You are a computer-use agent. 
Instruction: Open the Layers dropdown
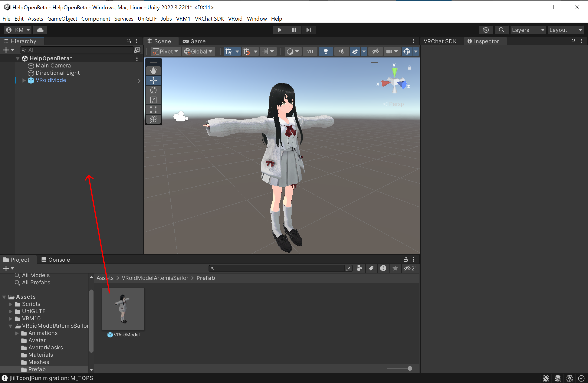pyautogui.click(x=528, y=30)
